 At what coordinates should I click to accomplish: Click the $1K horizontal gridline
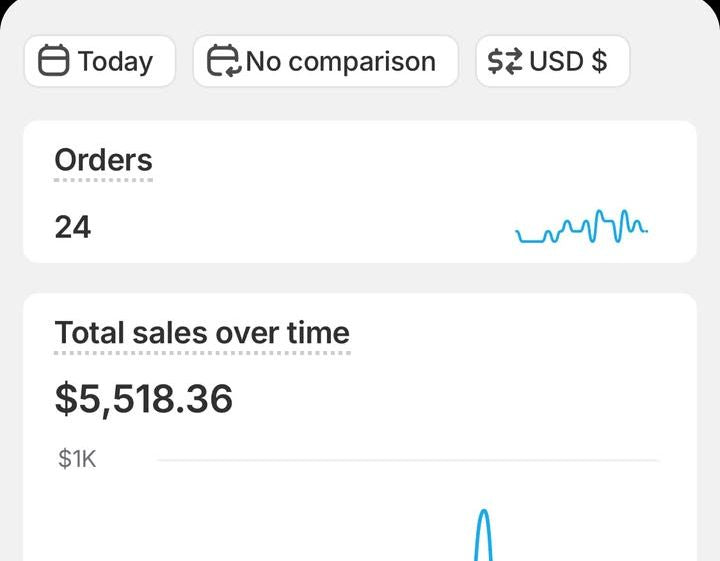click(408, 460)
